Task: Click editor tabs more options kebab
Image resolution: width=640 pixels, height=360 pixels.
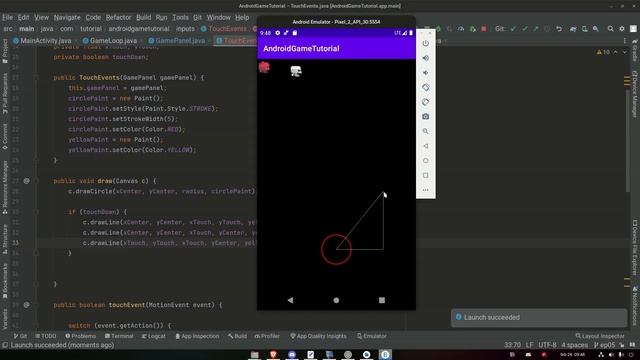Action: coord(624,41)
